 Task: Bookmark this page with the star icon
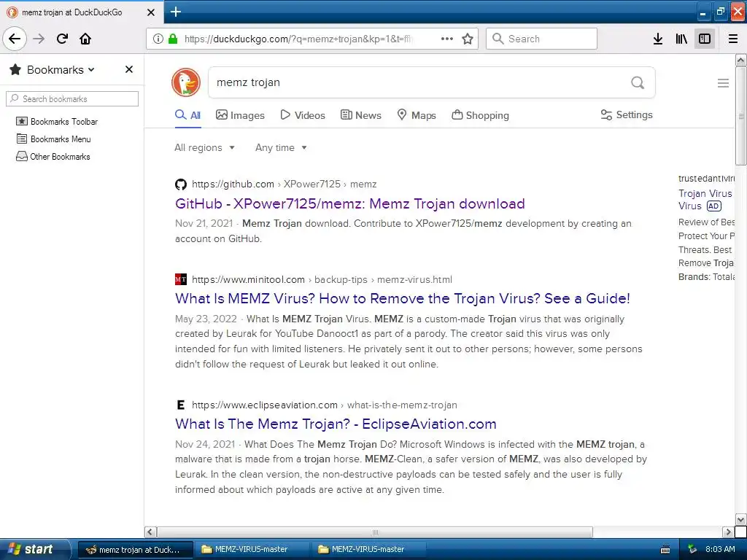[x=468, y=39]
